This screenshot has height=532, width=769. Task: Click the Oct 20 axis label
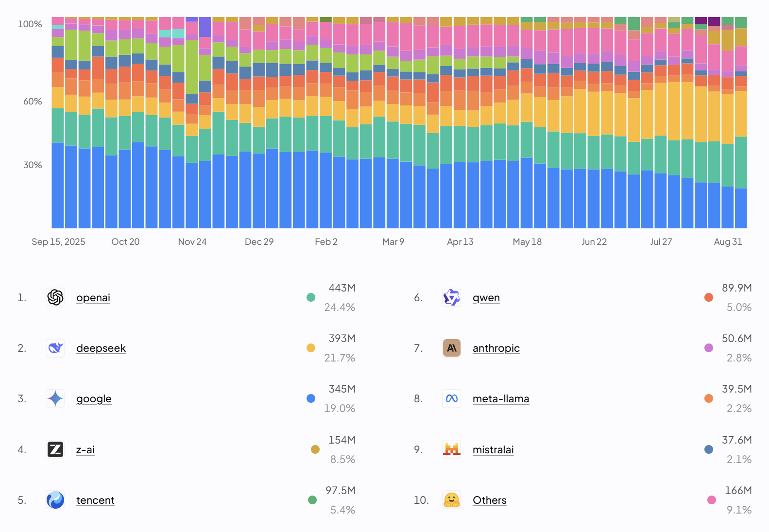pyautogui.click(x=125, y=241)
